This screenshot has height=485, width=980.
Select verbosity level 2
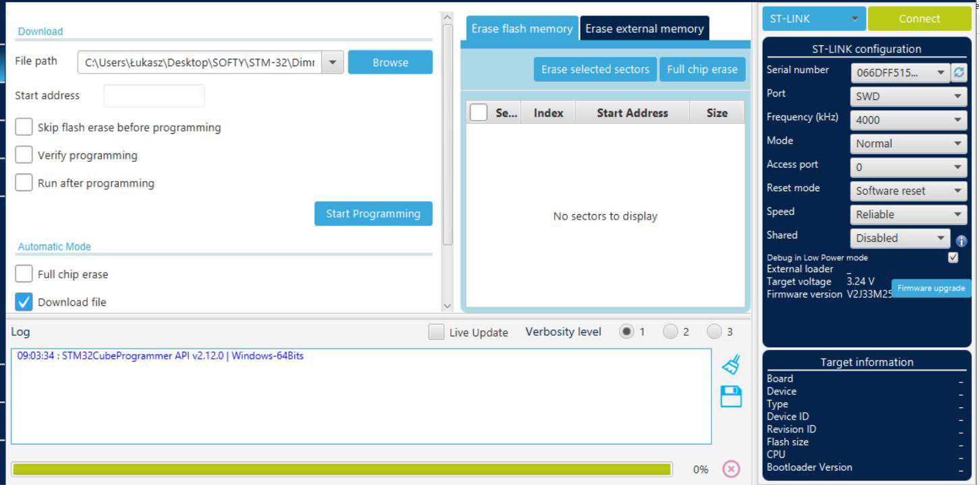click(670, 332)
